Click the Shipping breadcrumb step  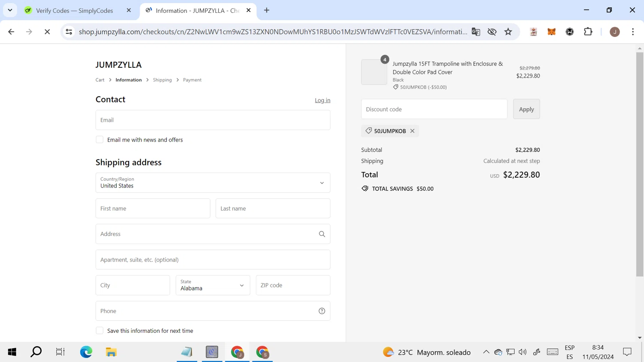[162, 80]
